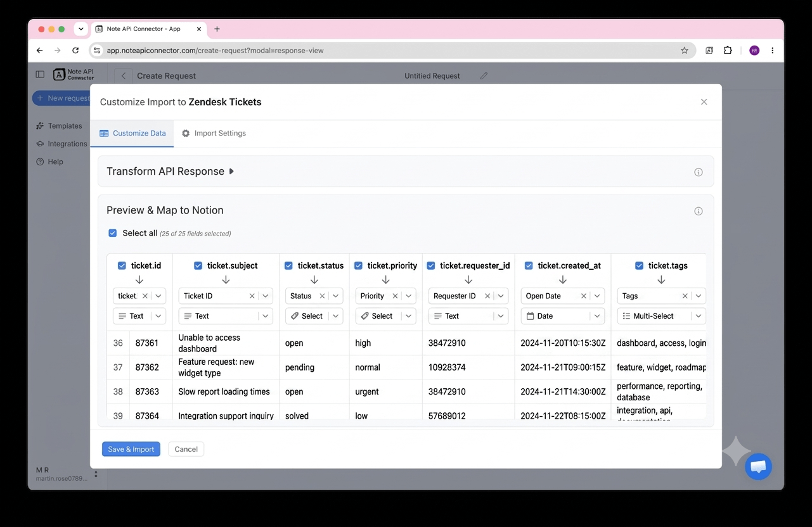The height and width of the screenshot is (527, 812).
Task: Close the Customize Import modal
Action: (704, 102)
